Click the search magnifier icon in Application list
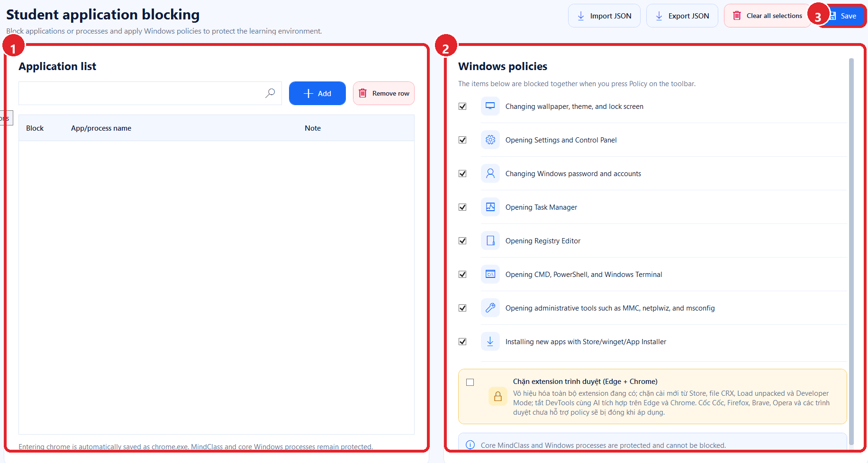This screenshot has height=463, width=868. point(270,93)
